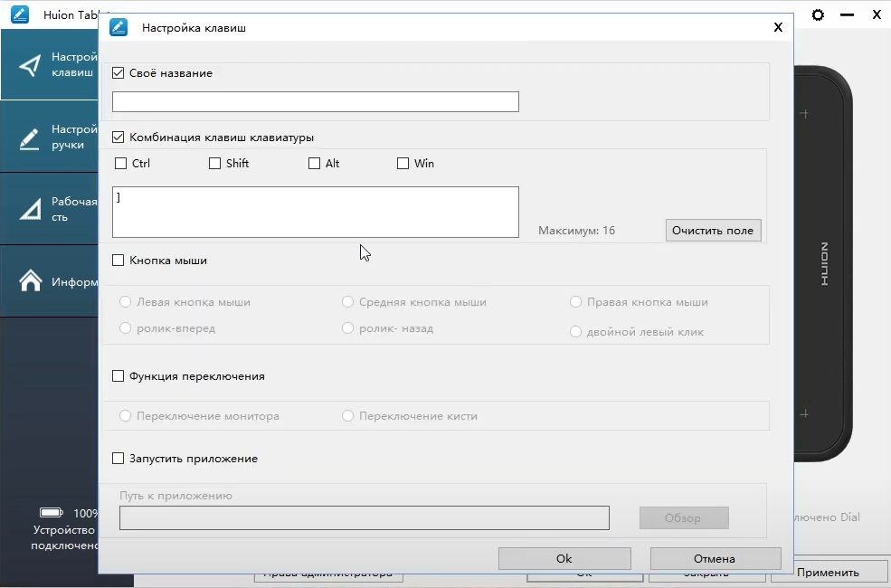Open pen settings via the pen icon
This screenshot has height=588, width=891.
(x=30, y=138)
